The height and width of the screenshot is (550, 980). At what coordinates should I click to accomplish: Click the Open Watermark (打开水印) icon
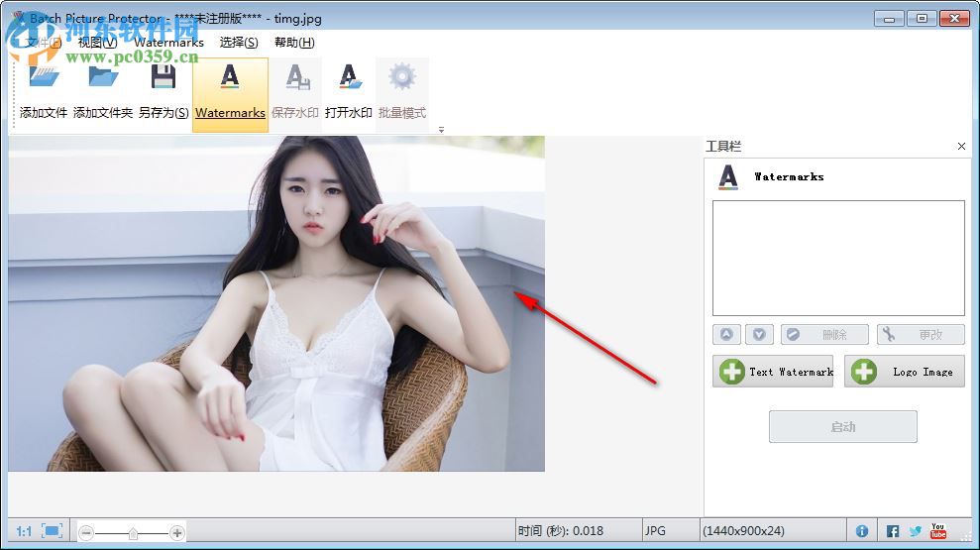[349, 77]
